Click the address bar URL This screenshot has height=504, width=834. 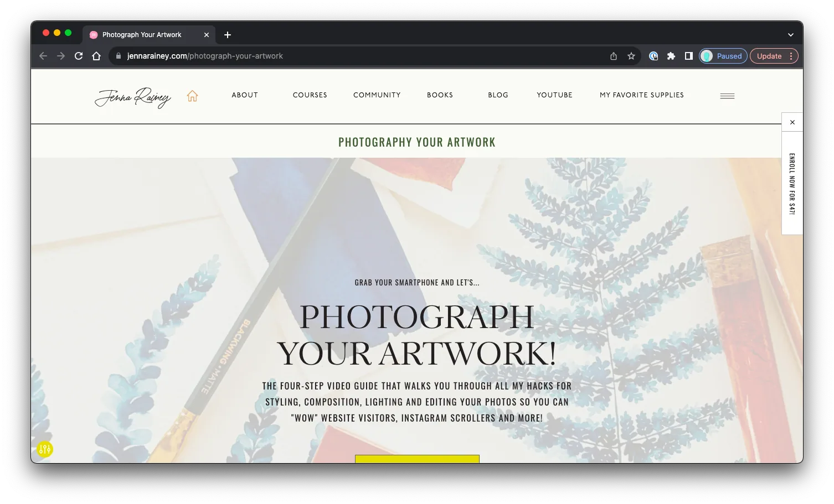click(205, 56)
